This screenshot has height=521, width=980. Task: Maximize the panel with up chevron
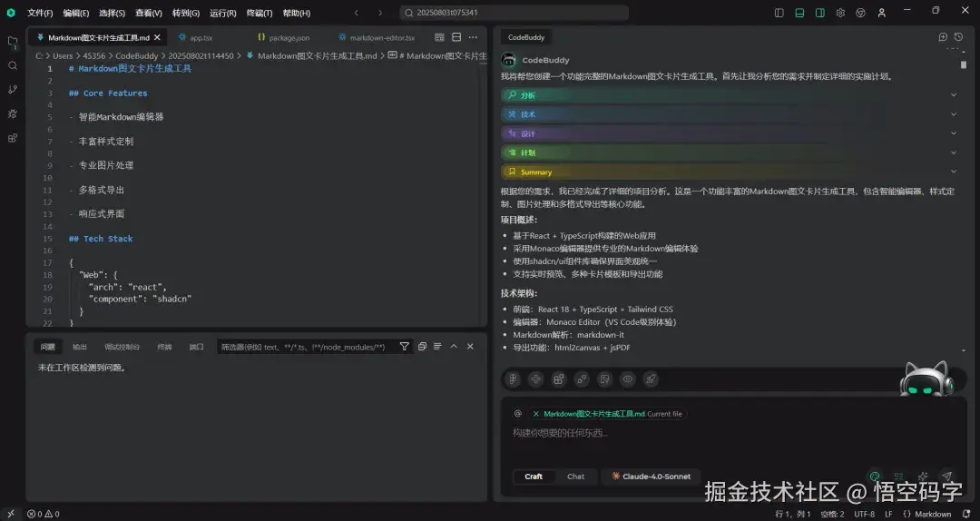pos(454,347)
